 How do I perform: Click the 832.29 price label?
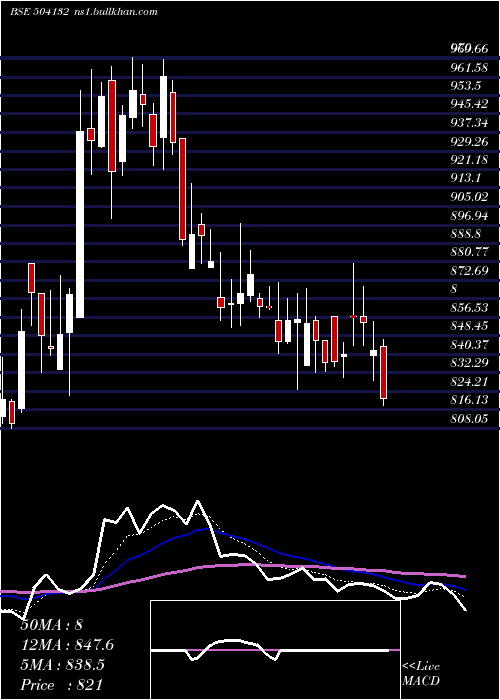[469, 363]
